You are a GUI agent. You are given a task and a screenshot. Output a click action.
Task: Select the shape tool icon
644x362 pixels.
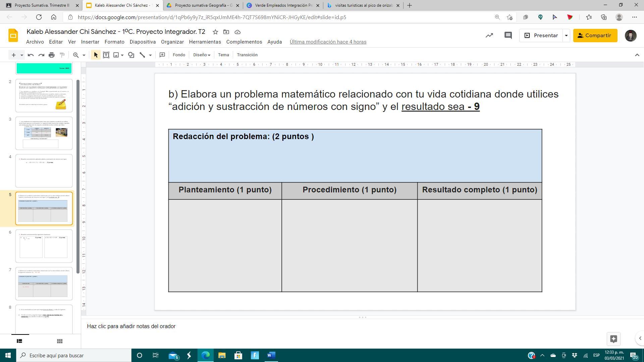(131, 55)
